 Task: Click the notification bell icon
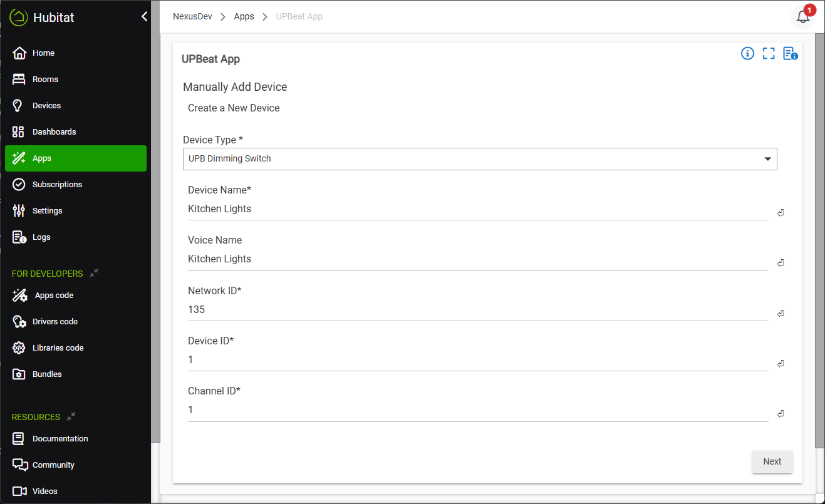click(x=802, y=17)
